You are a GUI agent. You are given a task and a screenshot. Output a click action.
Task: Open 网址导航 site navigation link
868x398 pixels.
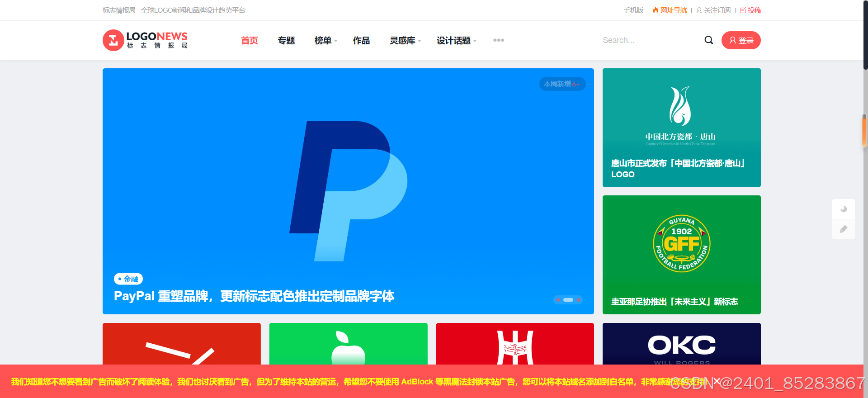click(x=670, y=10)
